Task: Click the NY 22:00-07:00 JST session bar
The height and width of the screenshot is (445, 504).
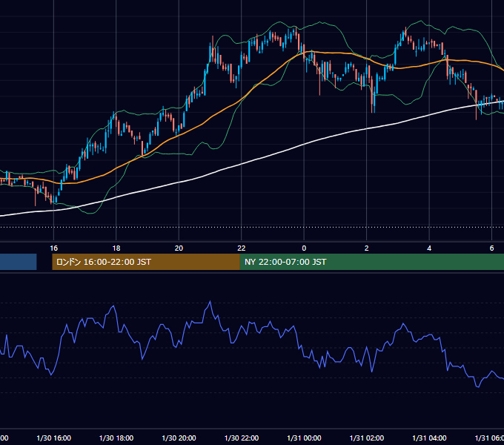Action: click(x=372, y=262)
